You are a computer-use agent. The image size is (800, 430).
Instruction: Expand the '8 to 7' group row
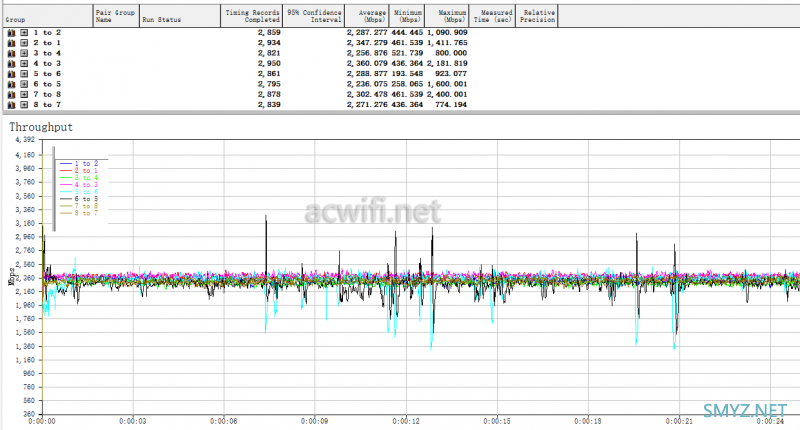[x=24, y=105]
